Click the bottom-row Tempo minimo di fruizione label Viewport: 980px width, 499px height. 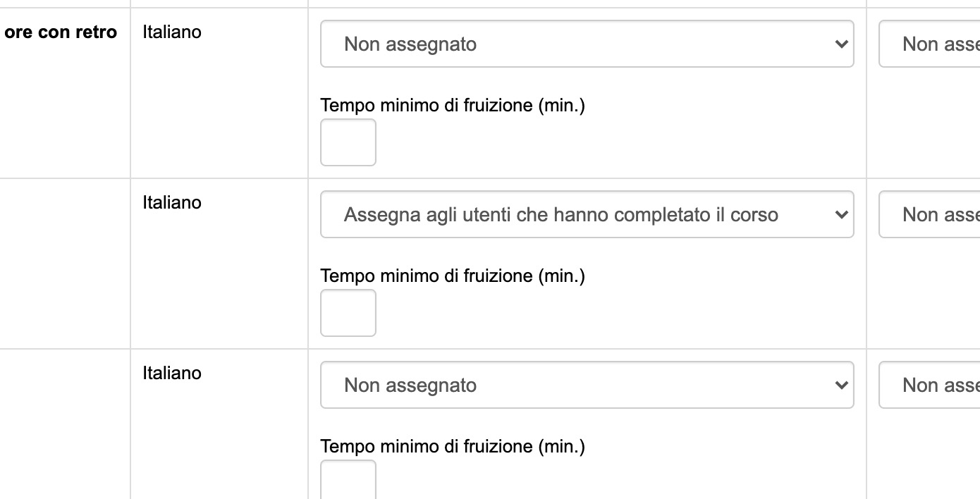click(x=453, y=447)
